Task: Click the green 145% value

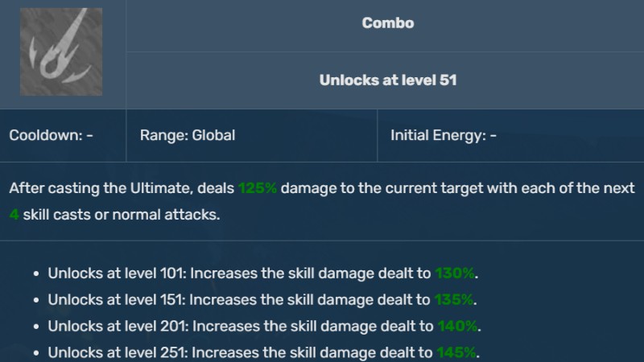Action: [457, 352]
